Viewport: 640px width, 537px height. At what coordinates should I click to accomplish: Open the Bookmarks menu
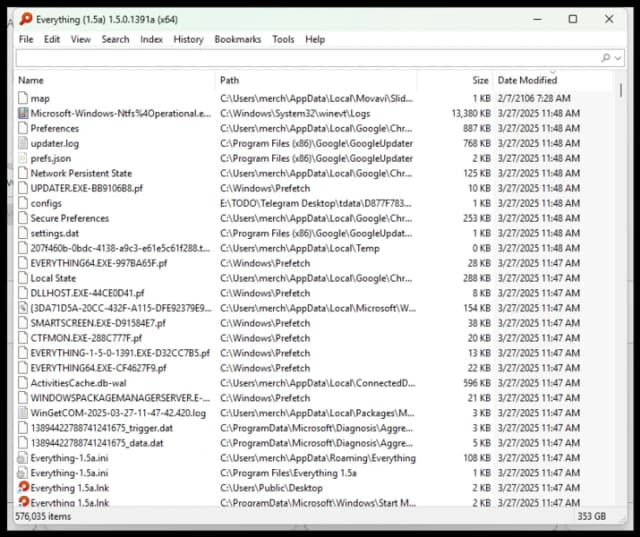point(238,40)
